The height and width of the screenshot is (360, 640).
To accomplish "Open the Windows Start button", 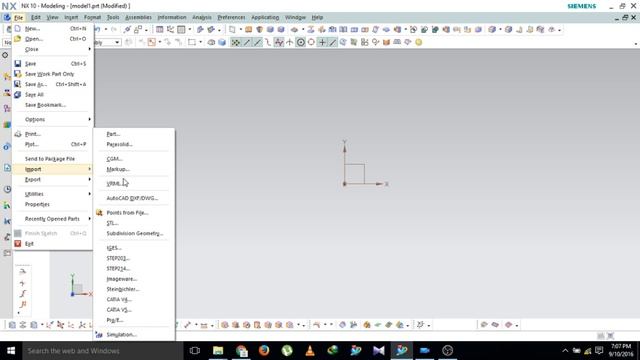I will [11, 351].
